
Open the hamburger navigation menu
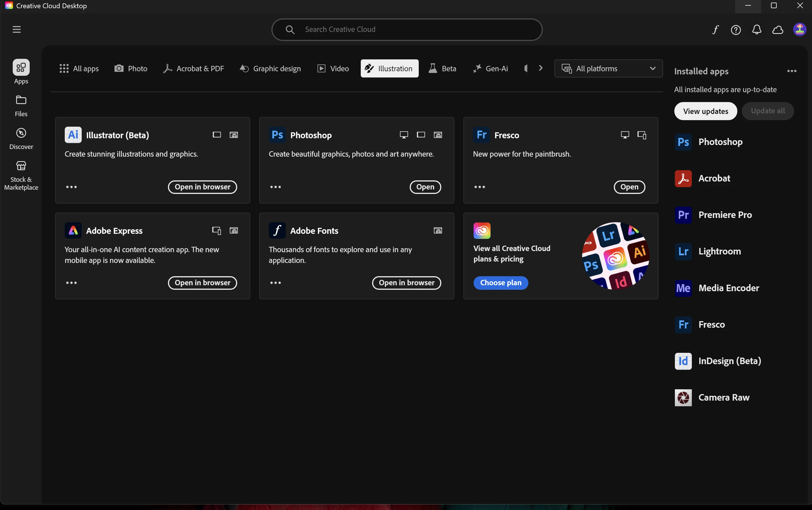pyautogui.click(x=16, y=29)
